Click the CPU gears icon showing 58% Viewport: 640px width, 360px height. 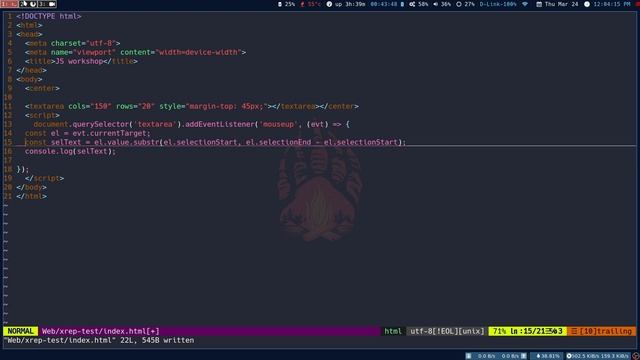[x=412, y=4]
